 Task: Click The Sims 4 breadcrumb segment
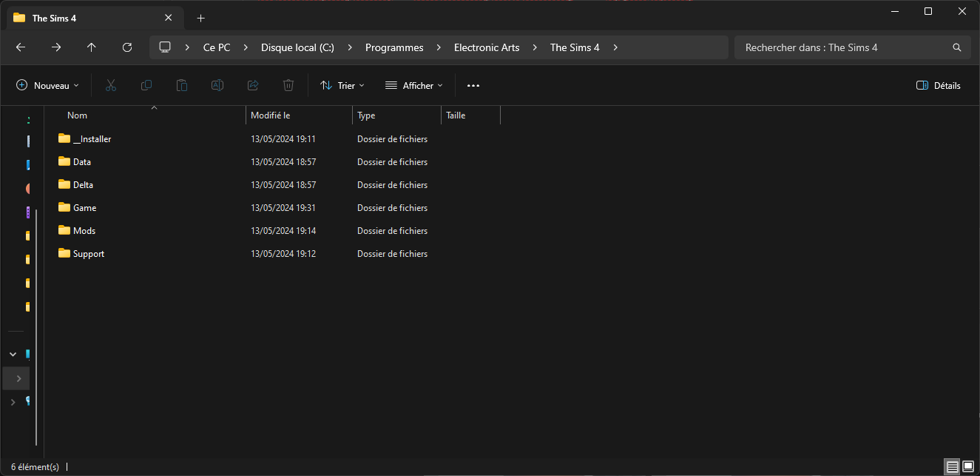click(x=575, y=47)
